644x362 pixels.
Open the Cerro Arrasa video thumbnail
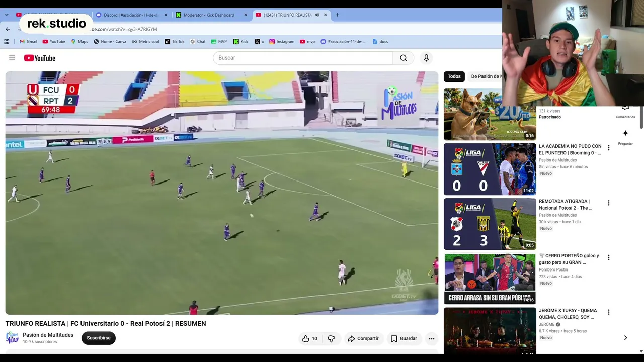[490, 279]
